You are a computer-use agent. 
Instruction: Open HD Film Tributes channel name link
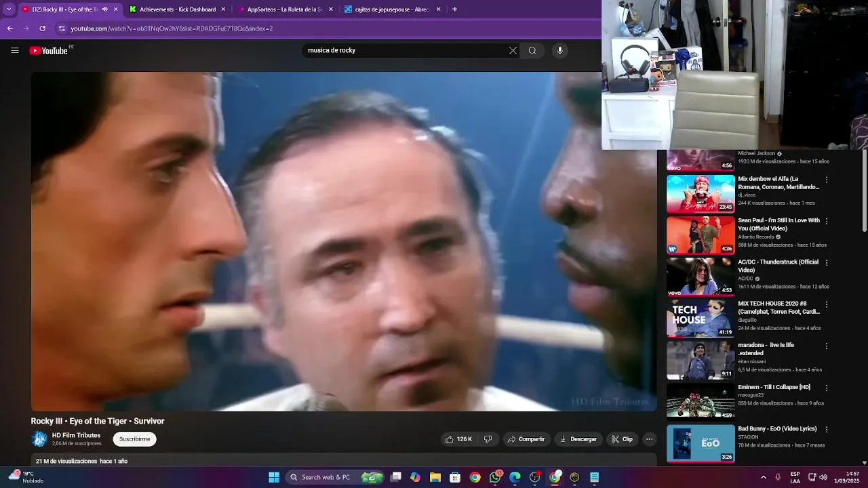pyautogui.click(x=76, y=435)
